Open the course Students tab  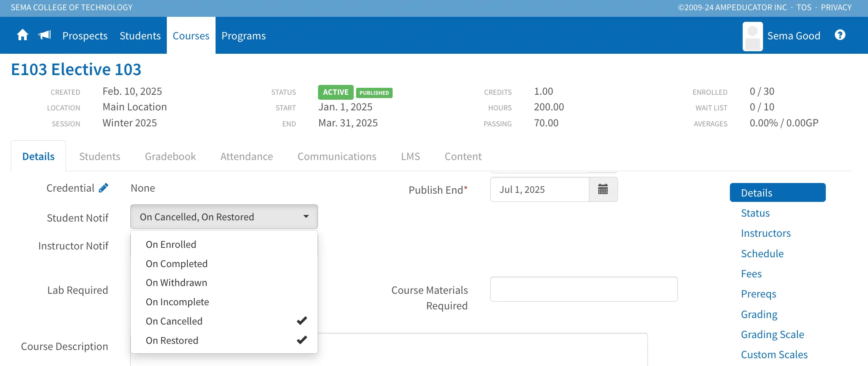pos(100,156)
